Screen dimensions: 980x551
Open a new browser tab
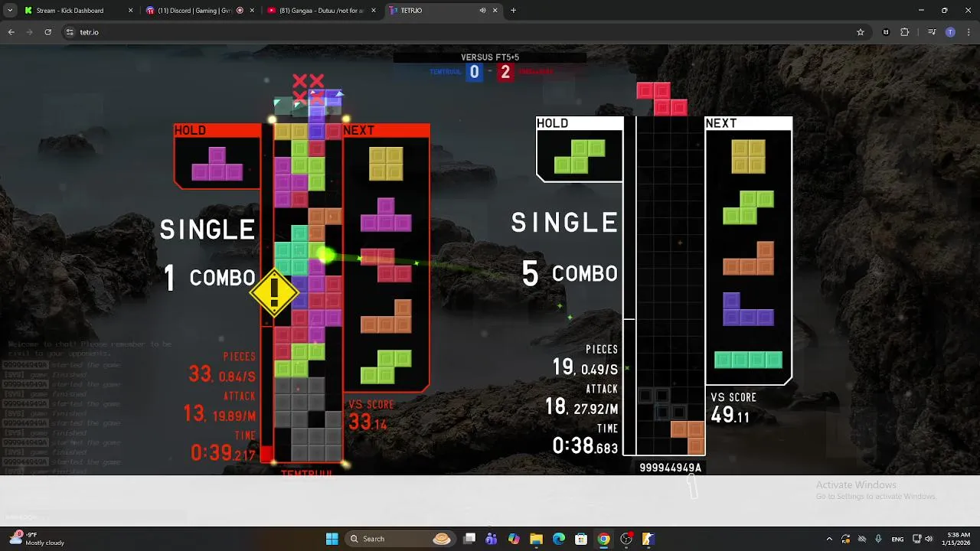[x=513, y=11]
